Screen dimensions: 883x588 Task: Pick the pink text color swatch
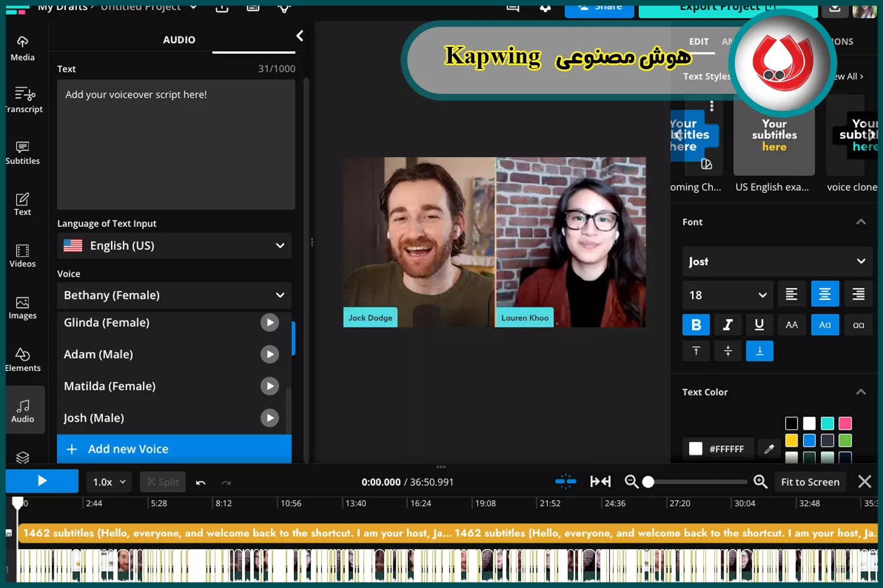tap(845, 423)
